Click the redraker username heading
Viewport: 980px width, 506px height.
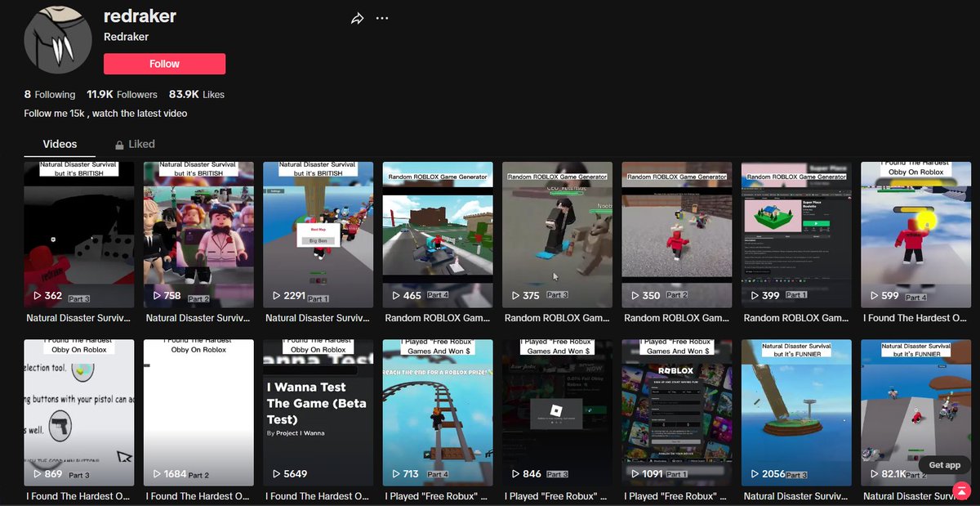(x=140, y=16)
